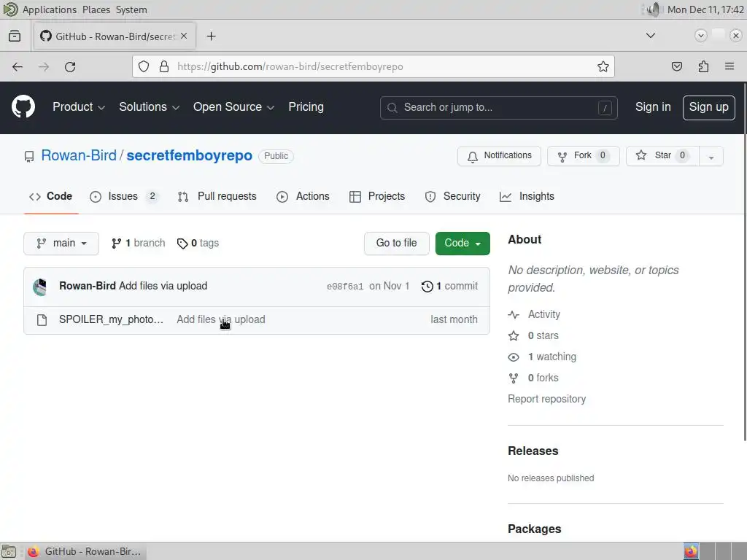The image size is (747, 560).
Task: Switch to the Code tab
Action: pyautogui.click(x=51, y=196)
